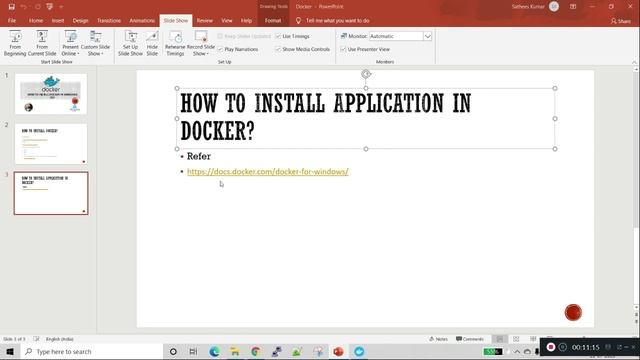The width and height of the screenshot is (640, 360).
Task: Open Drawing Tools Format tab
Action: [273, 20]
